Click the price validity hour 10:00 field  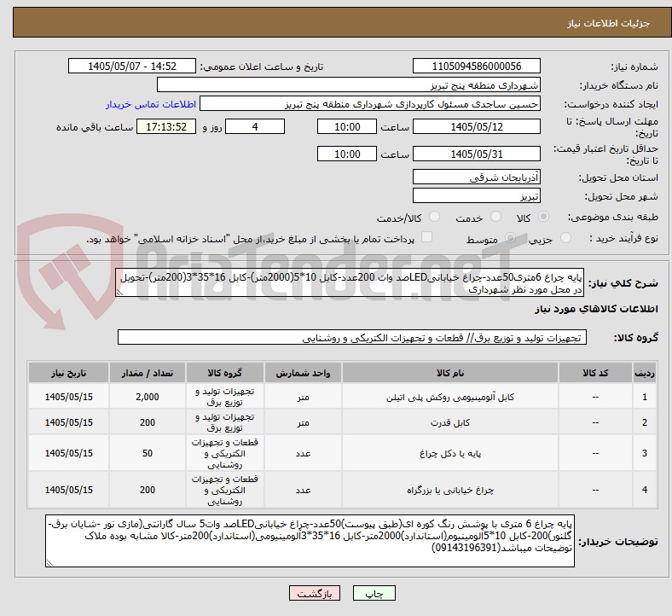tap(347, 154)
